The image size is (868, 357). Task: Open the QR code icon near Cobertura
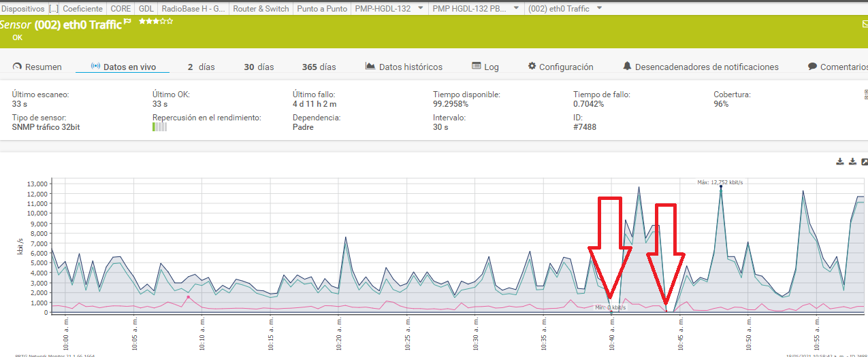(865, 96)
